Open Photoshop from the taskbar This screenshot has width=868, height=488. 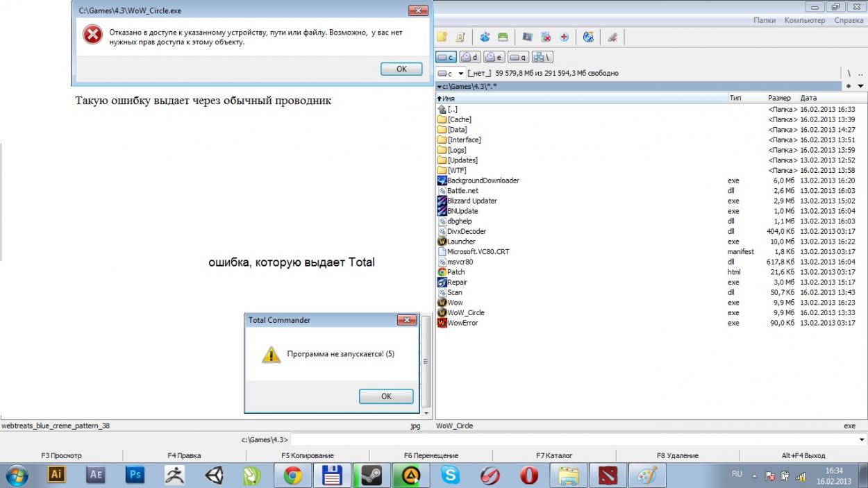[x=135, y=475]
